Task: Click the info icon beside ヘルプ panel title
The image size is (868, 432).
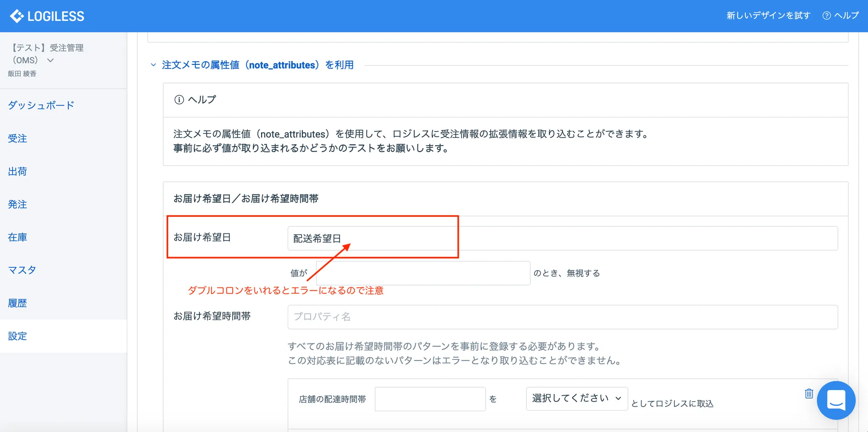Action: pos(179,100)
